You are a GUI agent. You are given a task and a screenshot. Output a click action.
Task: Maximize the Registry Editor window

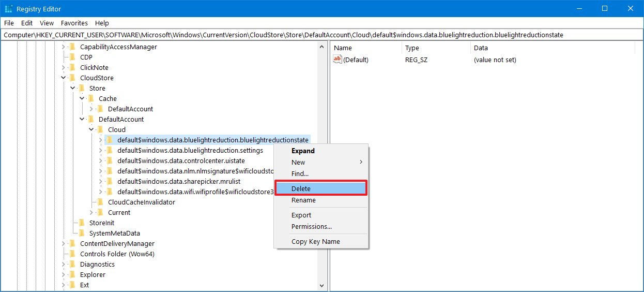[604, 8]
